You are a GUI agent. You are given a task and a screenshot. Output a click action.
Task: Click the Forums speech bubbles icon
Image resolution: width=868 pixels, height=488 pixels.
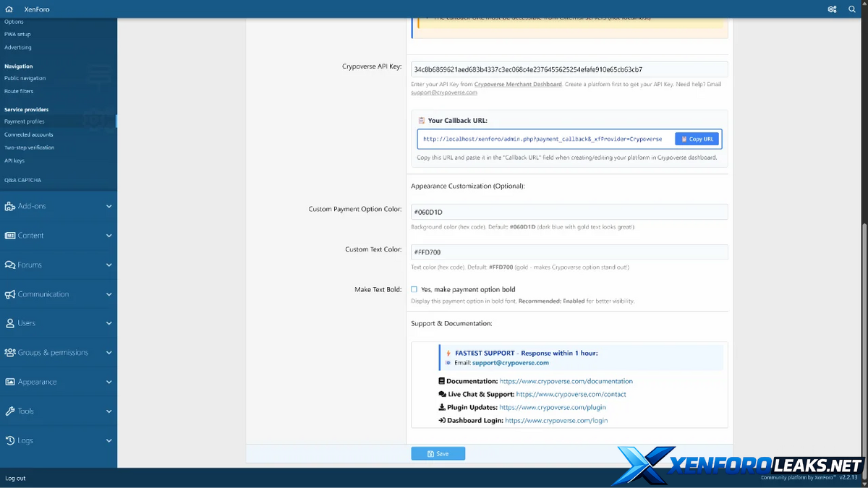[10, 265]
